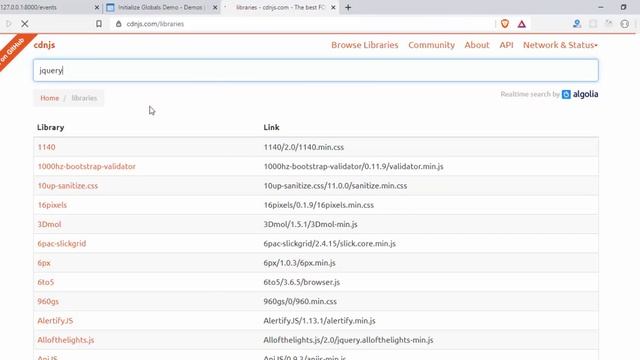Click the search field containing jquery
This screenshot has height=360, width=640.
[x=316, y=70]
